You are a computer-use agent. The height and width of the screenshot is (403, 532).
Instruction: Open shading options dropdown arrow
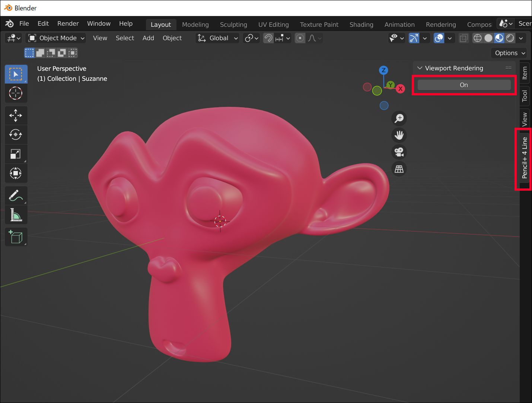521,38
